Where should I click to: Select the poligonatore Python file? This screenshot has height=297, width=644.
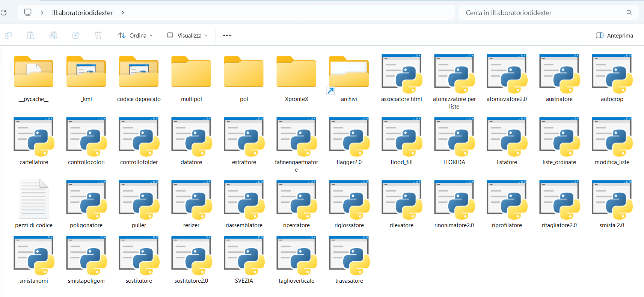(x=86, y=205)
